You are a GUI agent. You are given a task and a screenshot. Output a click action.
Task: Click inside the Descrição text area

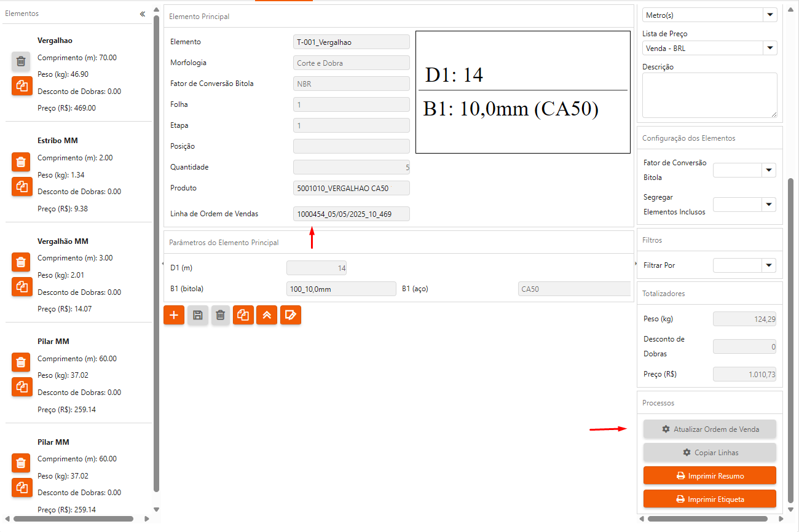coord(709,95)
